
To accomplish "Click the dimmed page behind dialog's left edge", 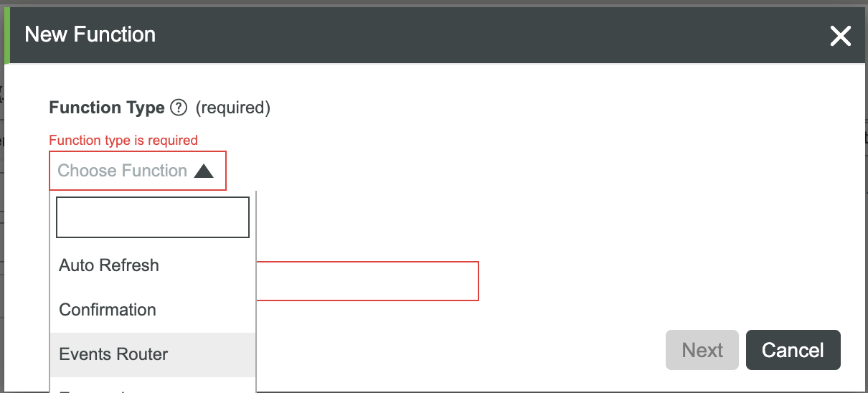I will tap(1, 215).
